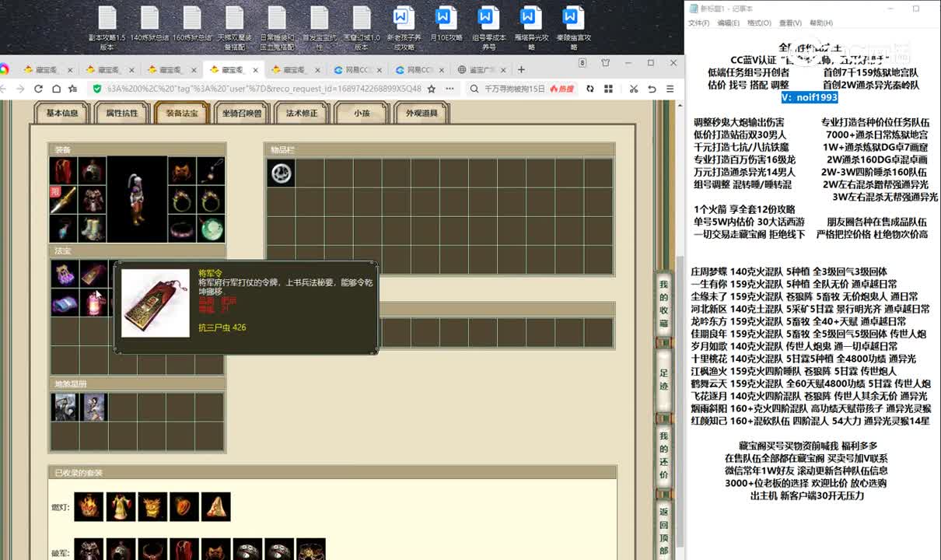The height and width of the screenshot is (560, 941).
Task: Open the 副本攻略1.5版本 desktop file
Action: [107, 27]
